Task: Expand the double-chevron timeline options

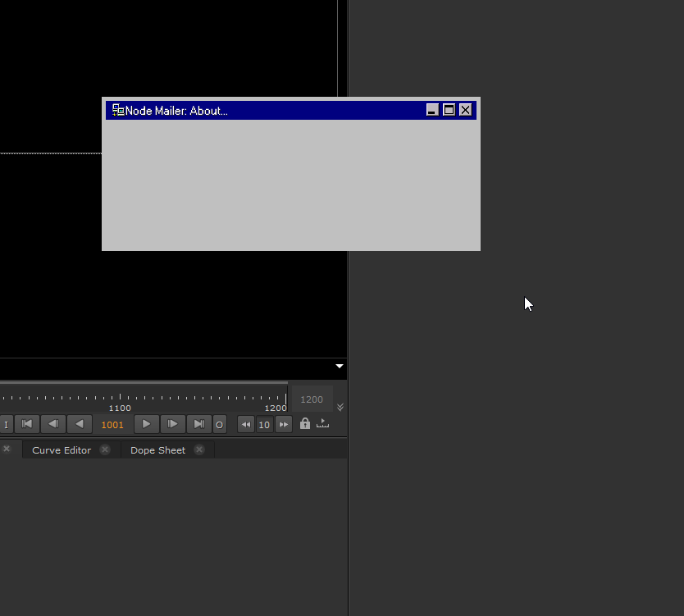Action: [x=340, y=407]
